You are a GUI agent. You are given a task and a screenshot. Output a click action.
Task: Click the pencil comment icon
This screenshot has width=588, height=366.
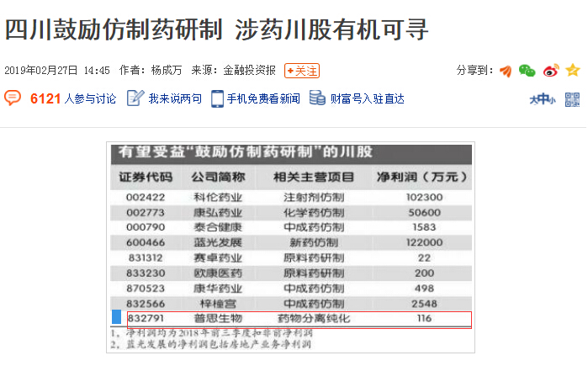coord(135,98)
